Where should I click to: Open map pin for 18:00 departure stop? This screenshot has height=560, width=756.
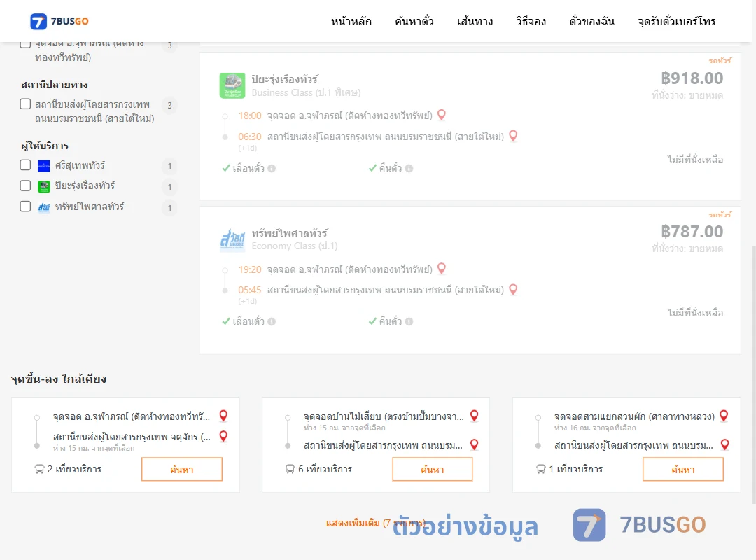tap(441, 115)
